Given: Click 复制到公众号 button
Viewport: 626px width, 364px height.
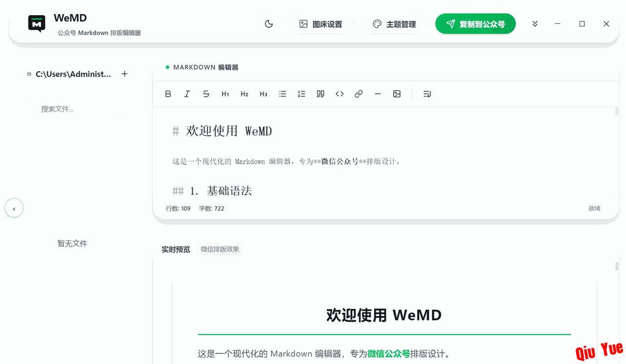Looking at the screenshot, I should [x=475, y=24].
